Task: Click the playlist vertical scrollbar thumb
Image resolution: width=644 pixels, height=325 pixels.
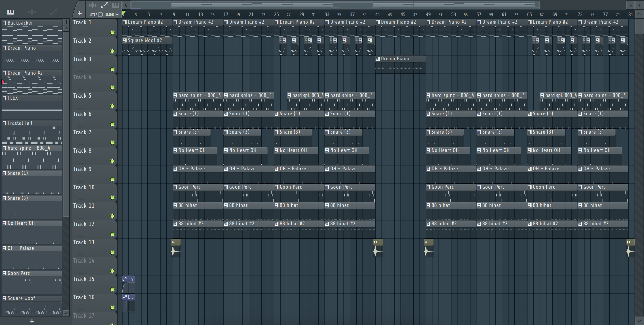Action: tap(639, 26)
